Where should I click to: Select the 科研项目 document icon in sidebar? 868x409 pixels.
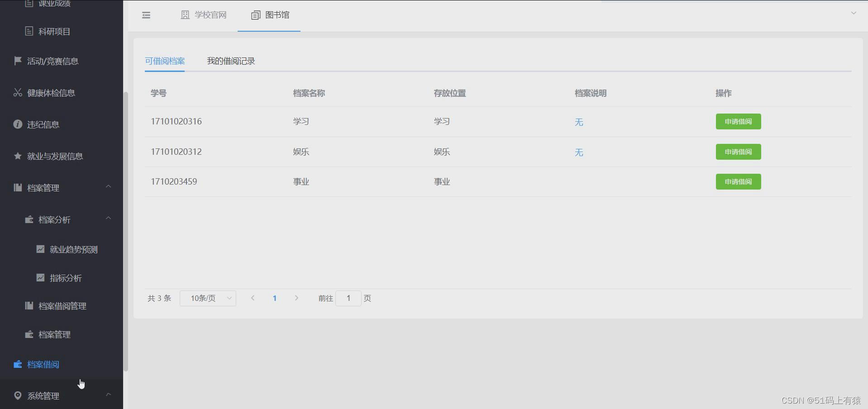pyautogui.click(x=29, y=31)
